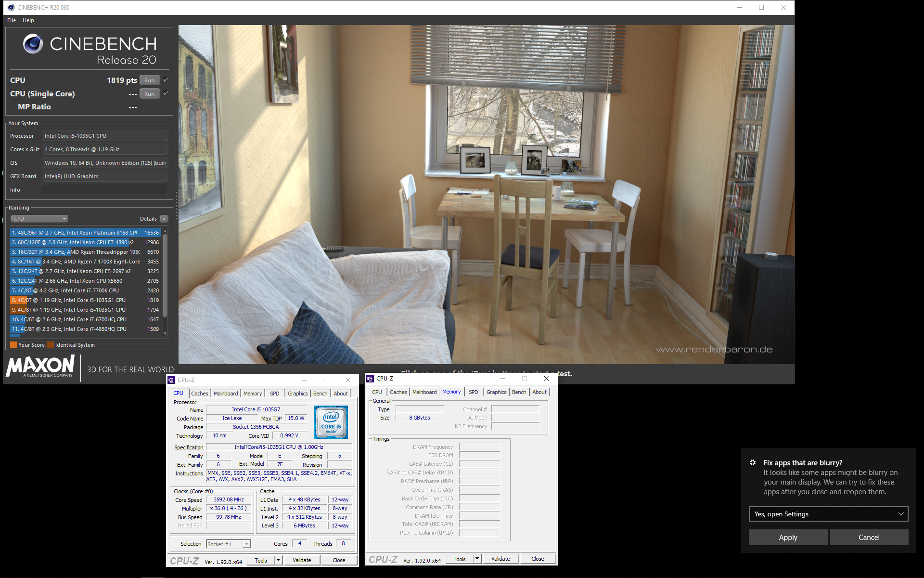Open About tab in left CPU-Z window
924x578 pixels.
[x=341, y=394]
